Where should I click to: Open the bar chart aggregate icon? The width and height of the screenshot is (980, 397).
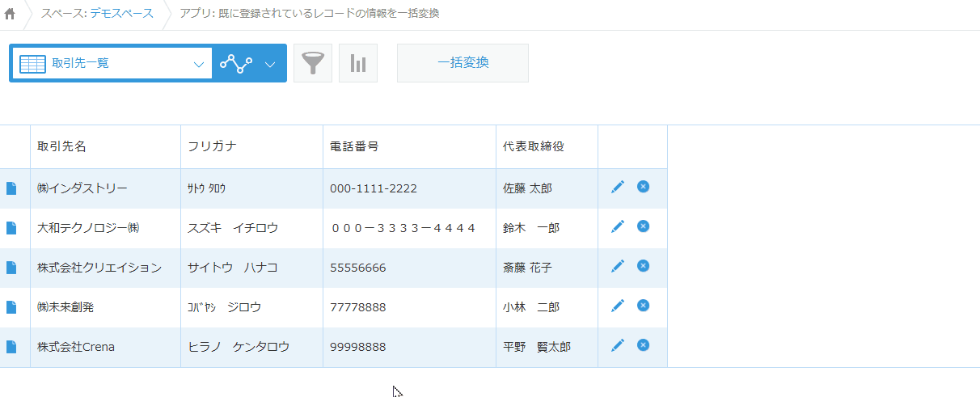pyautogui.click(x=358, y=64)
